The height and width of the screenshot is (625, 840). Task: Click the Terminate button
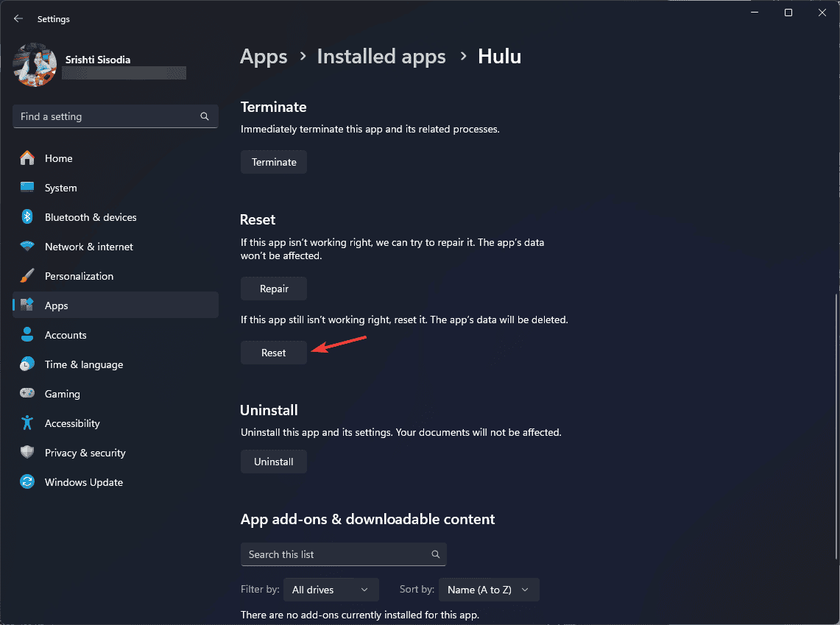274,162
